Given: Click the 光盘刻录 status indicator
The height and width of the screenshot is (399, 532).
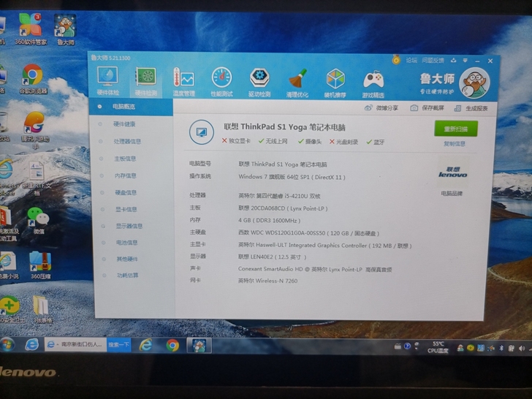Looking at the screenshot, I should point(343,142).
